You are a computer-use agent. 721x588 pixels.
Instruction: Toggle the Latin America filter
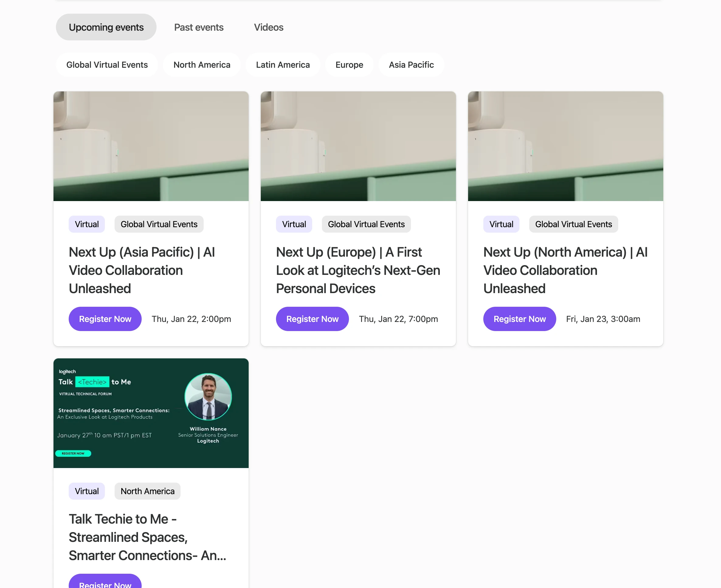click(x=283, y=65)
